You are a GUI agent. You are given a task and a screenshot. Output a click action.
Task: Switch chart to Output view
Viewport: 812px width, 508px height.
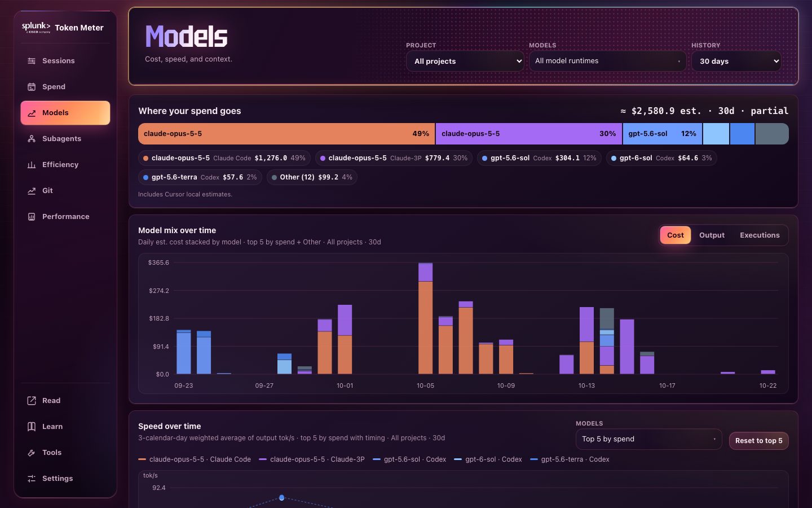(712, 235)
